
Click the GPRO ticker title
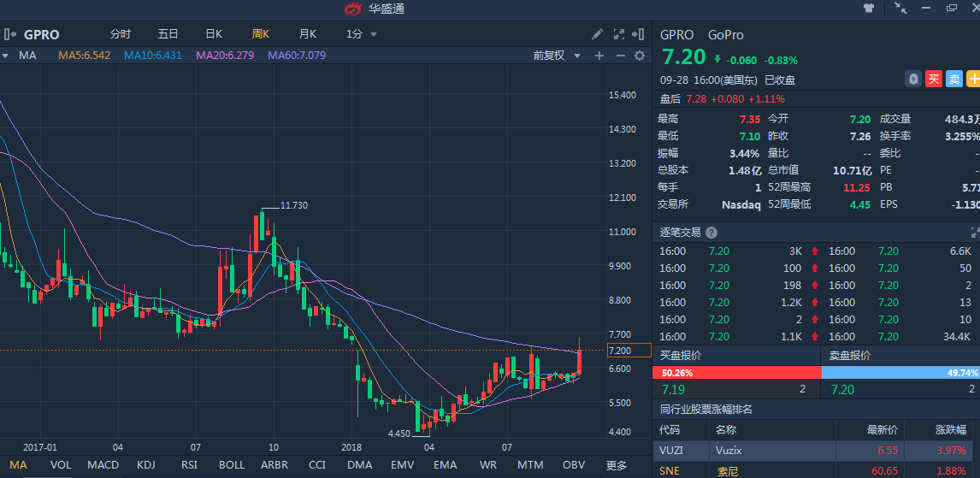click(41, 35)
